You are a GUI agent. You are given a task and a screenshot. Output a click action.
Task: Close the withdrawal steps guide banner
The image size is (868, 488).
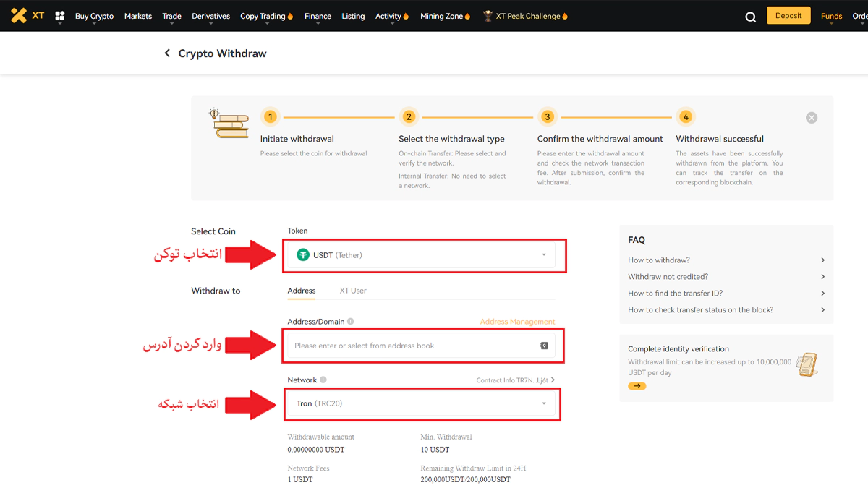coord(812,118)
